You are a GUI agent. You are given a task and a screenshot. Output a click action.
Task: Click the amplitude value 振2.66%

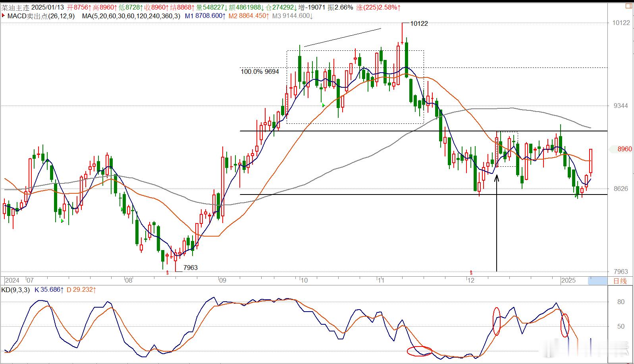tap(340, 8)
